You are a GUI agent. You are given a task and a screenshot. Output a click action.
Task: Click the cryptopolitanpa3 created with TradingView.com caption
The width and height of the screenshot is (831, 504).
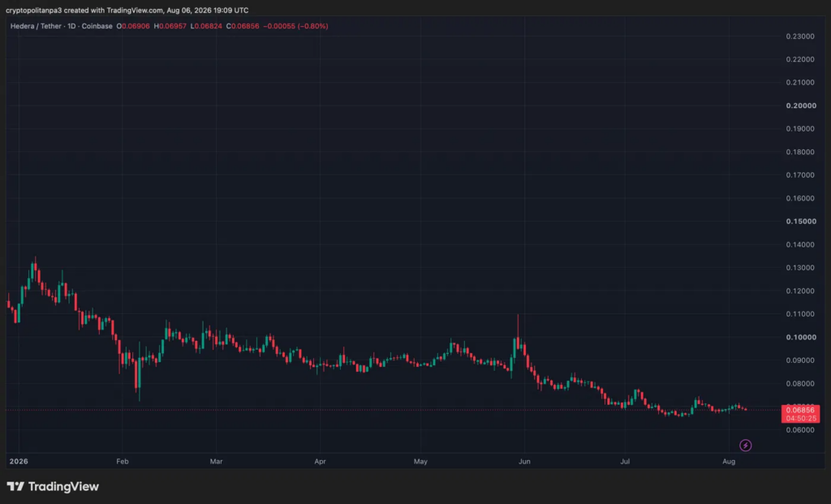click(x=127, y=10)
